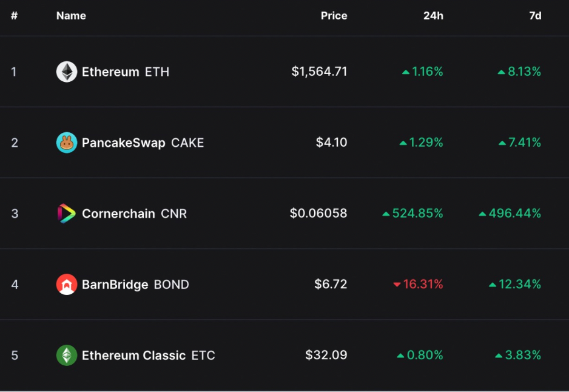Sort by the 24h change column
Screen dimensions: 569x392
(433, 16)
